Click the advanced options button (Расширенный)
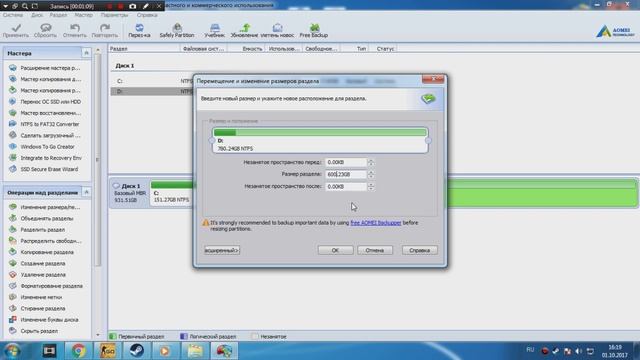The image size is (640, 360). tap(222, 250)
